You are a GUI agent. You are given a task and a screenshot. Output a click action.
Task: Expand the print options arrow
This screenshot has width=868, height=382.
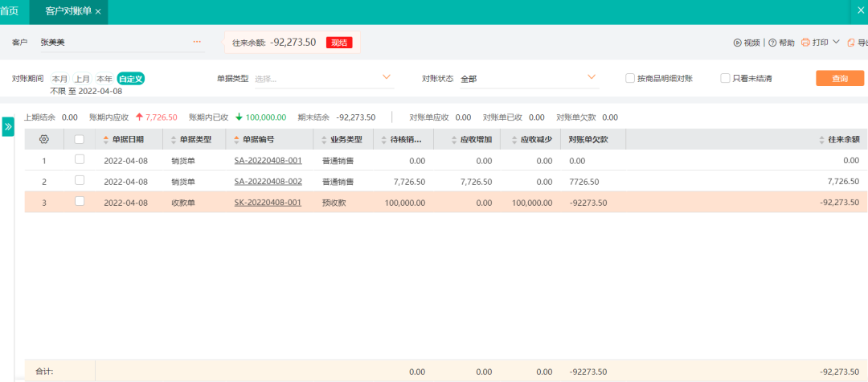[x=836, y=42]
